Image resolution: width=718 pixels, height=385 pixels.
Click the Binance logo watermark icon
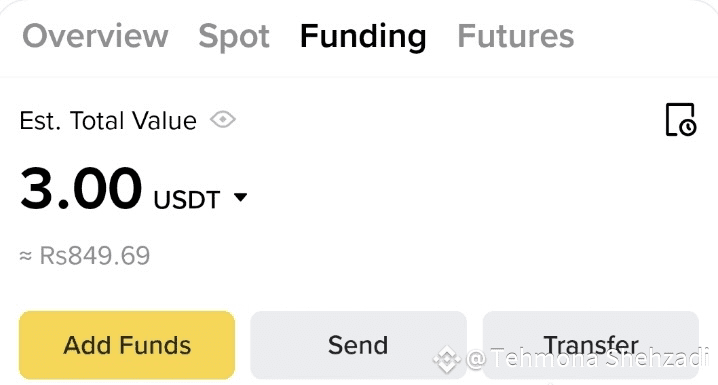point(447,359)
